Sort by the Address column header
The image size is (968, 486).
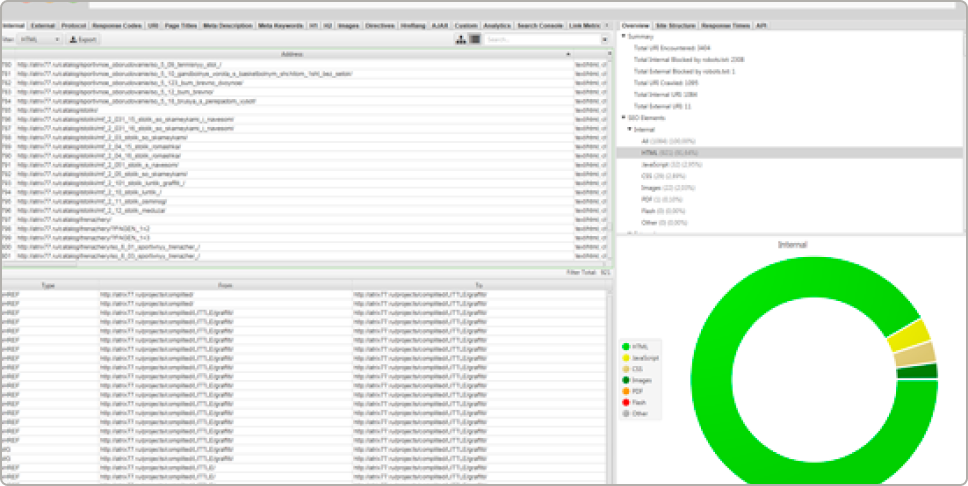point(291,54)
